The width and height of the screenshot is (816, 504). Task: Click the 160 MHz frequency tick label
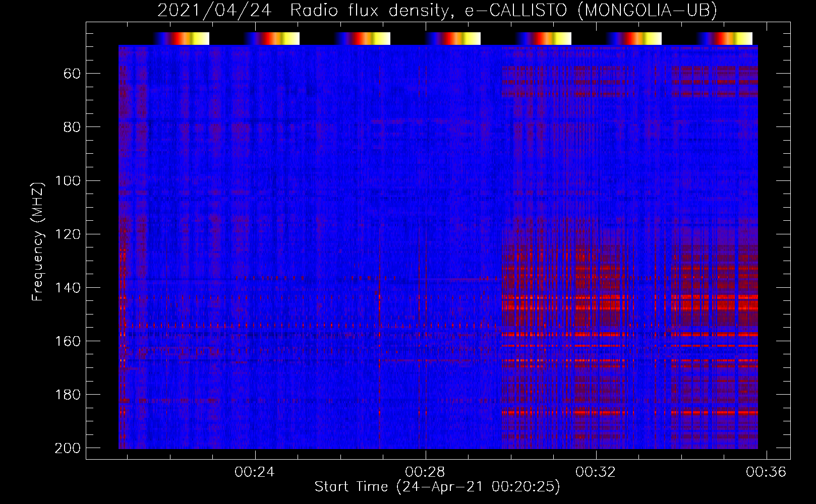pyautogui.click(x=68, y=341)
